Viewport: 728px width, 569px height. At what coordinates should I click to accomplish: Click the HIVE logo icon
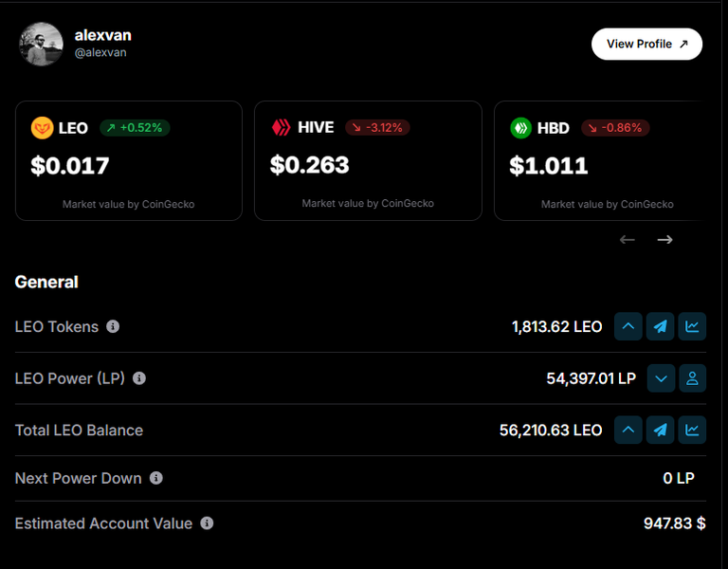point(281,127)
